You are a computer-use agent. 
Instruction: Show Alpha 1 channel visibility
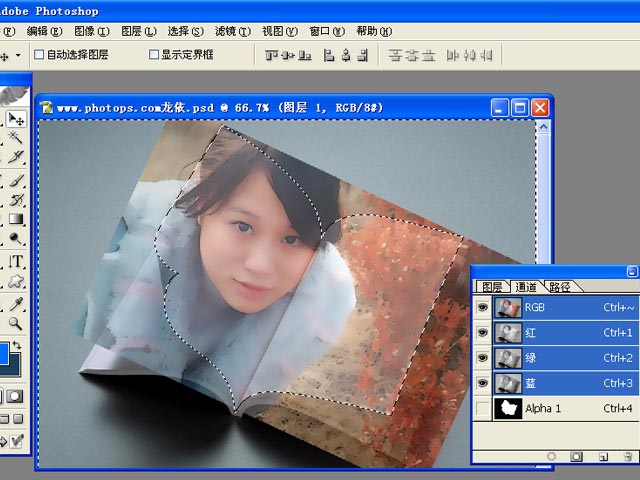483,408
